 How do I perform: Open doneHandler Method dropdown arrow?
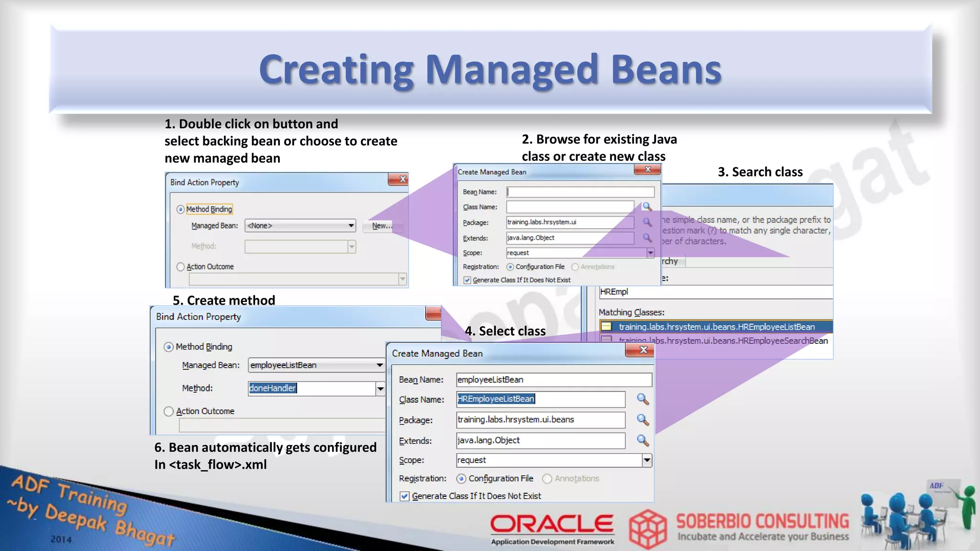[380, 388]
